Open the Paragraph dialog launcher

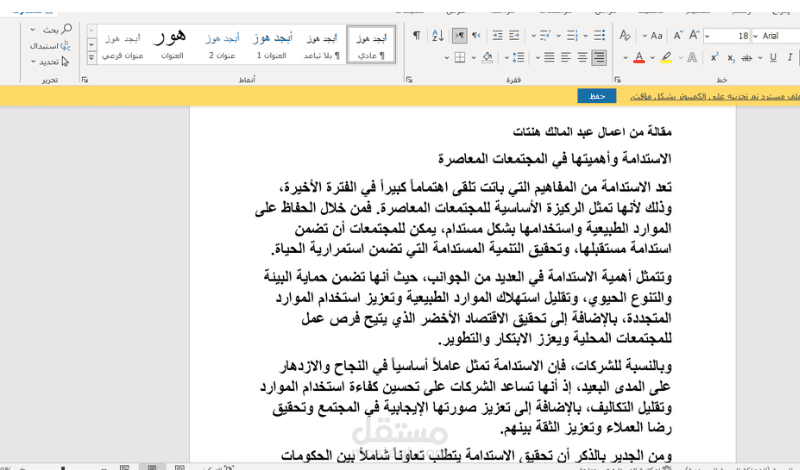pos(409,80)
